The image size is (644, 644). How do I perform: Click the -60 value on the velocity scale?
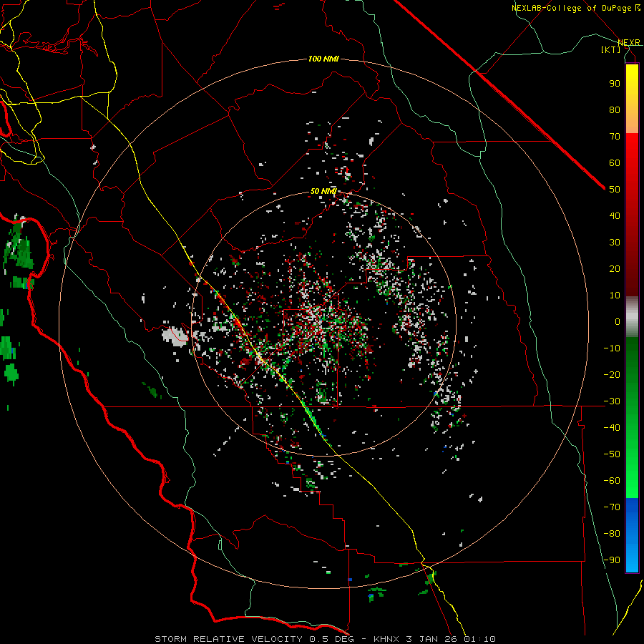[x=612, y=481]
